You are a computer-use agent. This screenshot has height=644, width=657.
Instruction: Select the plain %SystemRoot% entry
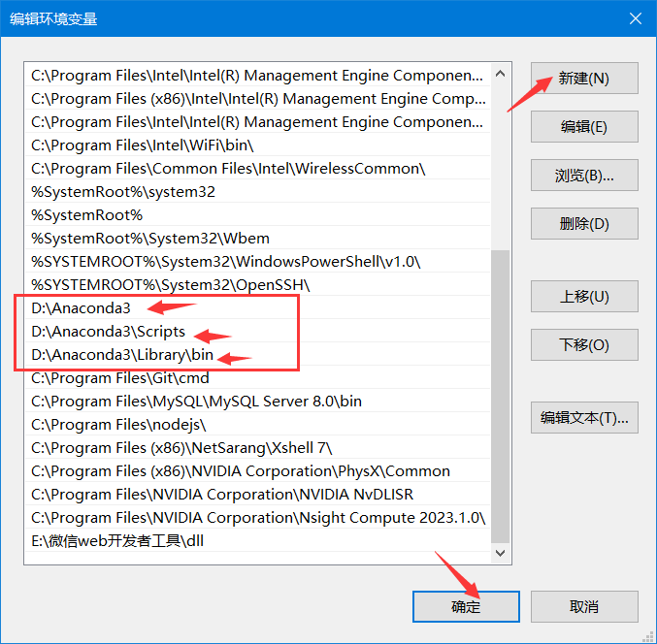[x=257, y=215]
